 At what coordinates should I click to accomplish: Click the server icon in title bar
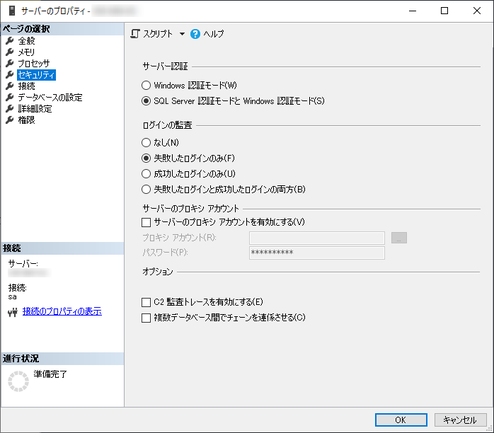pyautogui.click(x=12, y=11)
